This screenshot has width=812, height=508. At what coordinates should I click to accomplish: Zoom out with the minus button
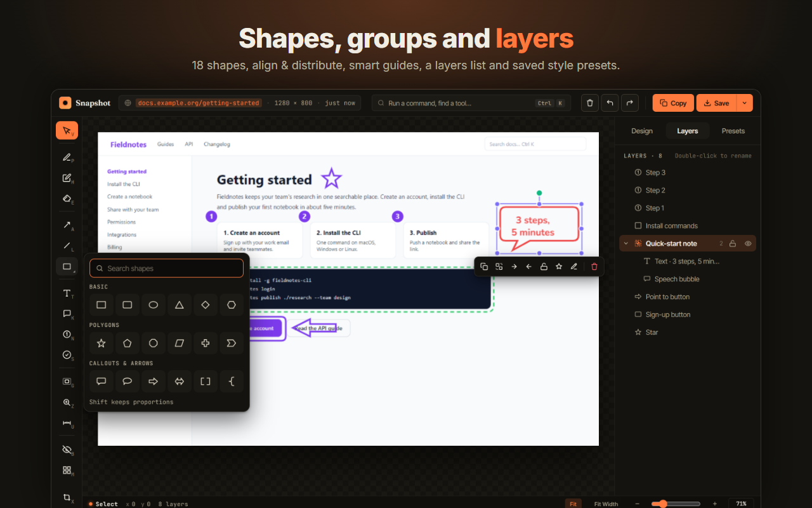tap(638, 504)
